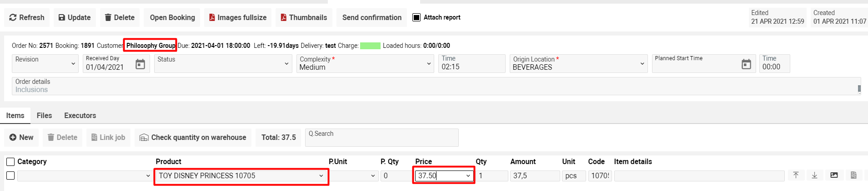Move item row up with arrow icon

(796, 176)
